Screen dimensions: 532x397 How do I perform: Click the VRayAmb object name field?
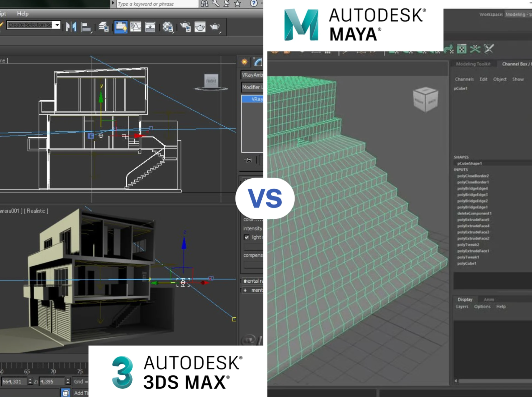tap(252, 75)
